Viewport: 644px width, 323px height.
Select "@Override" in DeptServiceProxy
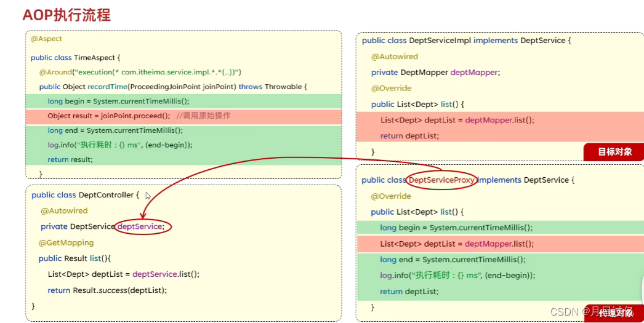tap(391, 196)
